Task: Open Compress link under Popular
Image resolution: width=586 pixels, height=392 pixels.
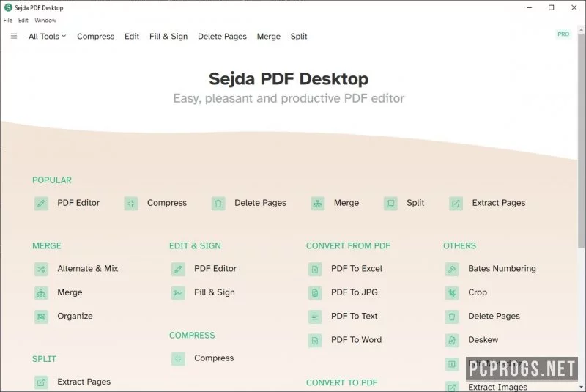Action: tap(167, 203)
